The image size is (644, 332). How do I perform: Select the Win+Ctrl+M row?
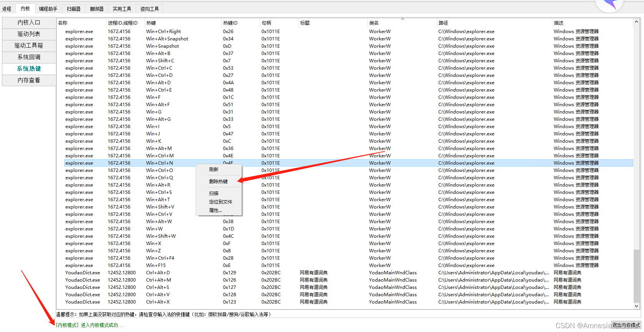pos(348,156)
